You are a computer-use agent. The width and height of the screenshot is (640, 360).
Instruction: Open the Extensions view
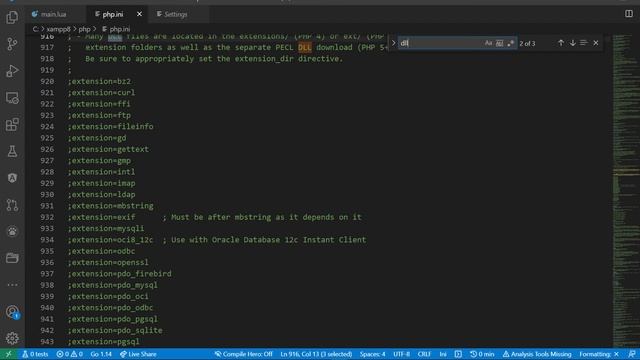click(12, 124)
